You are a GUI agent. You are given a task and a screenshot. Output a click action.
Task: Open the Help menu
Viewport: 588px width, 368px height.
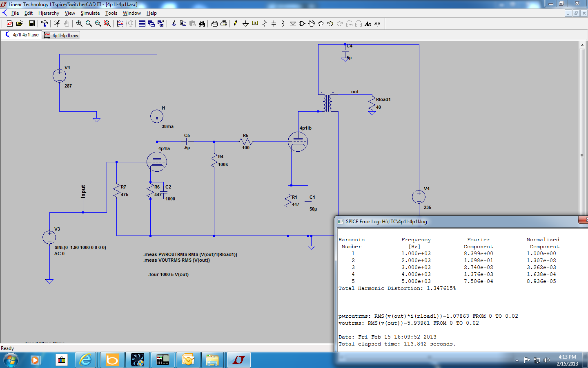(x=151, y=13)
